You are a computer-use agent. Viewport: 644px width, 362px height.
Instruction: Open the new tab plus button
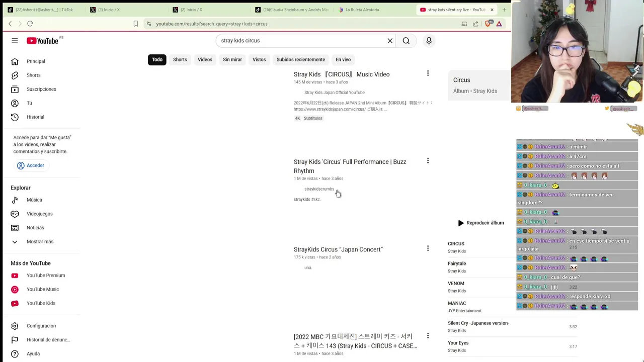(505, 10)
